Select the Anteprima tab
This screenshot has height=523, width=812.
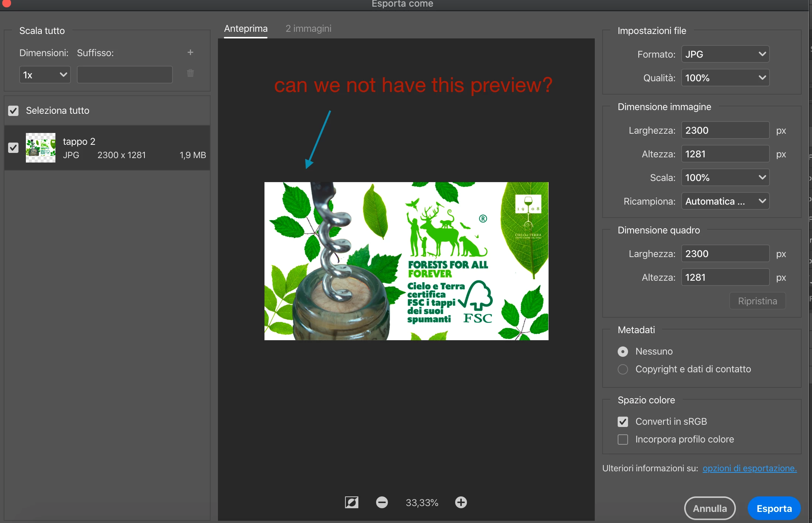pyautogui.click(x=246, y=28)
